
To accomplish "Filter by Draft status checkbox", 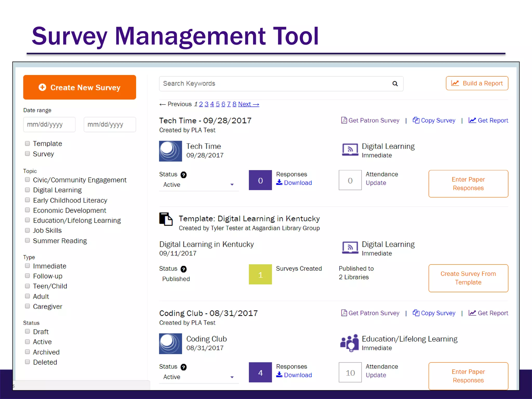I will point(27,331).
